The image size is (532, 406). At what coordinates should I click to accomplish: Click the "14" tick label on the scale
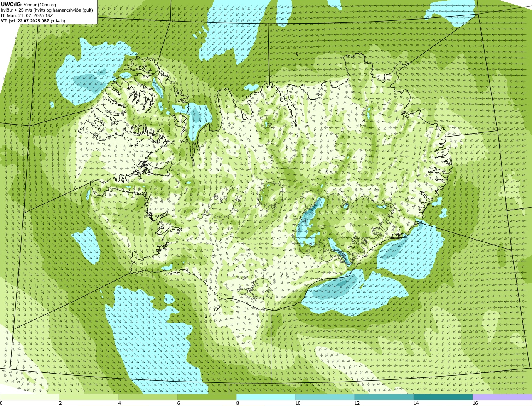tap(416, 403)
